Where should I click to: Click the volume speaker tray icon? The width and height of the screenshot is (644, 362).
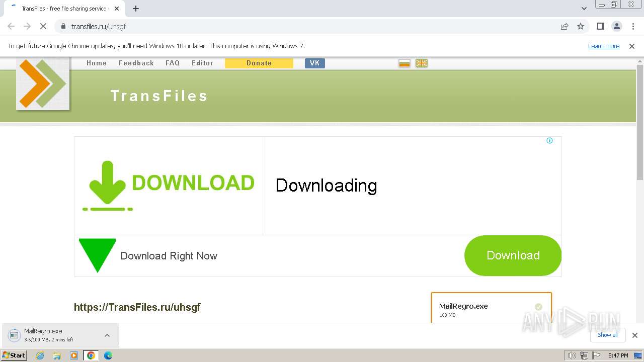(x=572, y=355)
